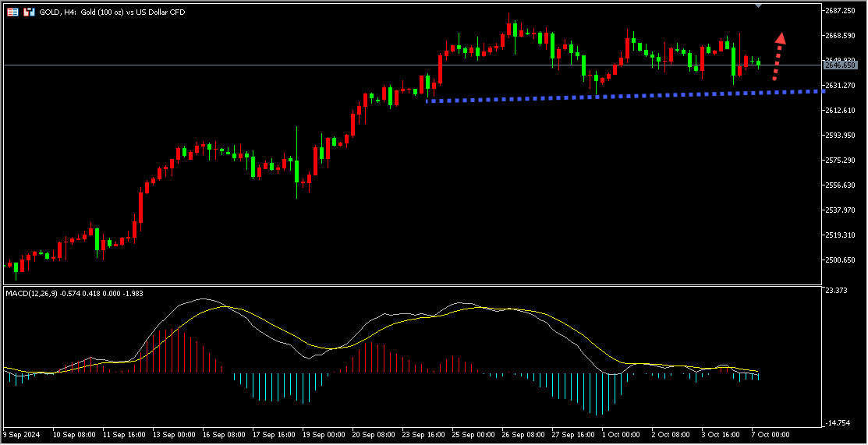Click the 9 Sep 2024 date label
The height and width of the screenshot is (445, 868).
pos(20,435)
